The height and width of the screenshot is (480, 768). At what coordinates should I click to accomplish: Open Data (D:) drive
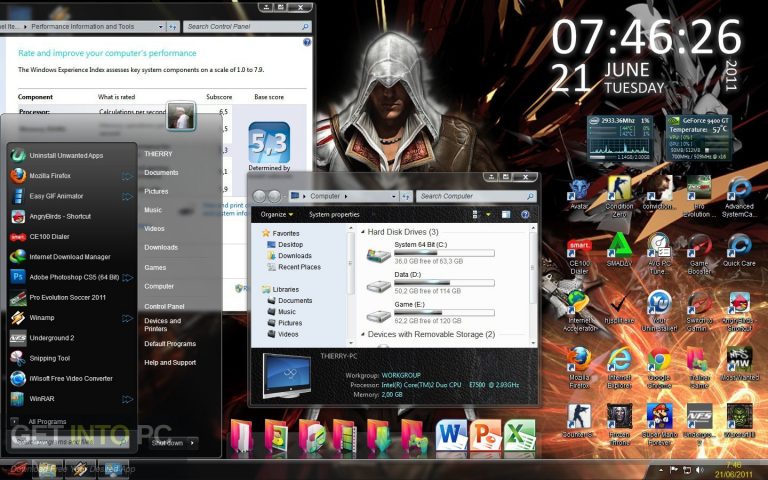[x=430, y=283]
